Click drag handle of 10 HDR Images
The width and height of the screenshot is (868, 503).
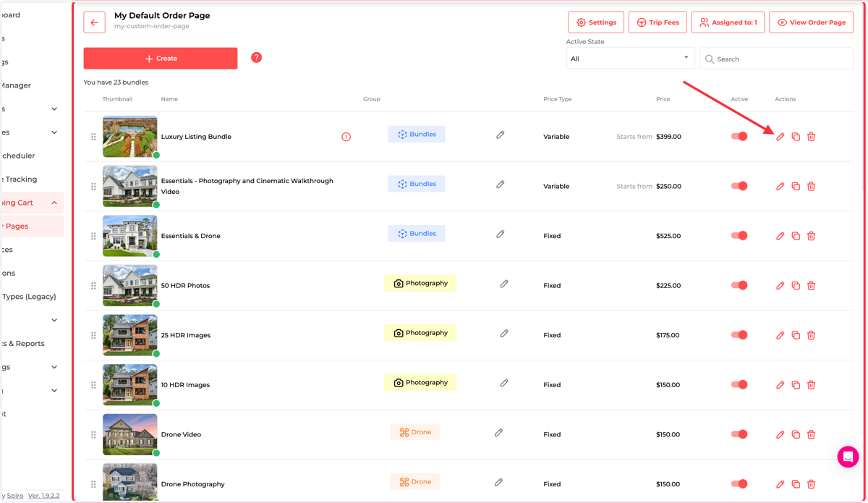click(x=93, y=385)
